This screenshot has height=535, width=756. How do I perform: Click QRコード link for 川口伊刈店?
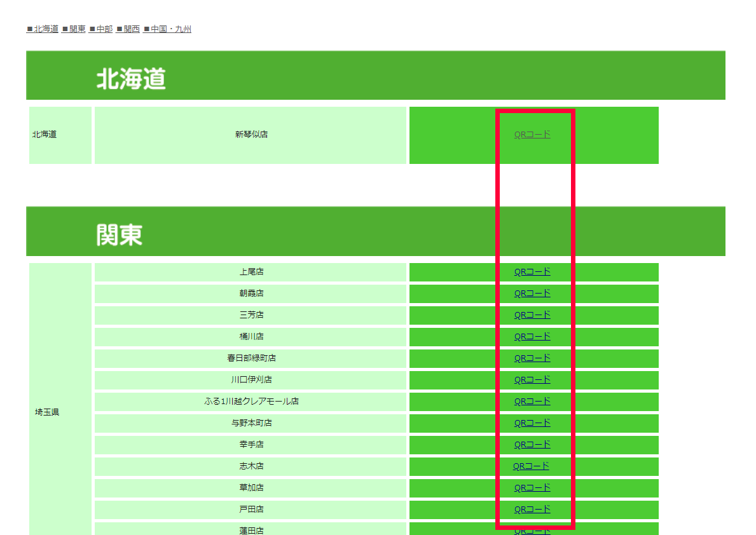pyautogui.click(x=532, y=380)
